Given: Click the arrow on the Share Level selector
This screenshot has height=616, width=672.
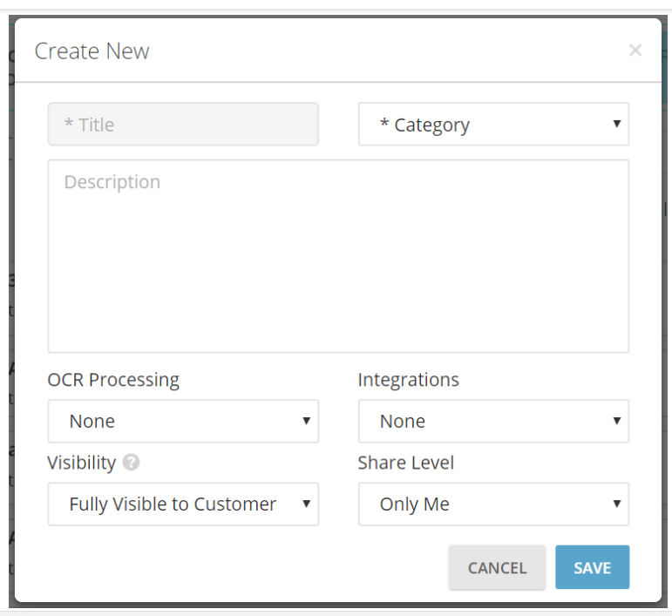Looking at the screenshot, I should click(x=616, y=504).
